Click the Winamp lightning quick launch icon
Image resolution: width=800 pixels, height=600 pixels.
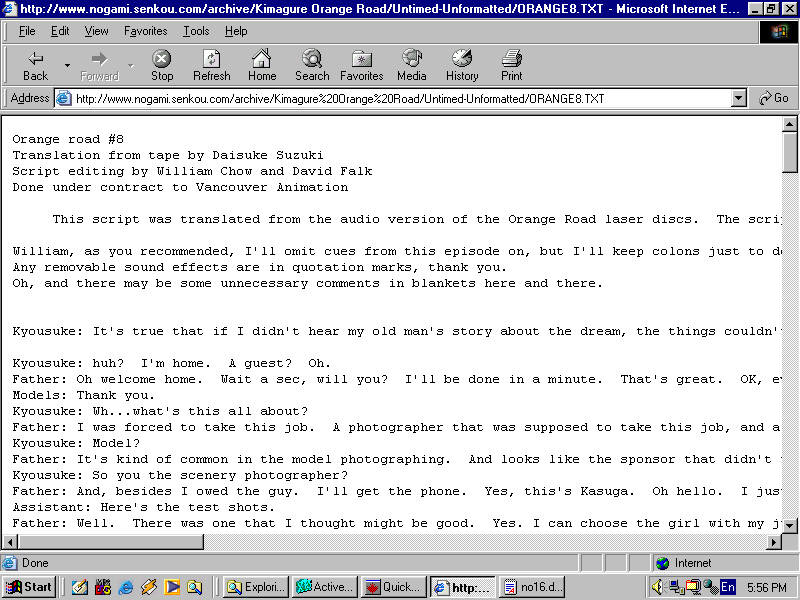[x=148, y=588]
